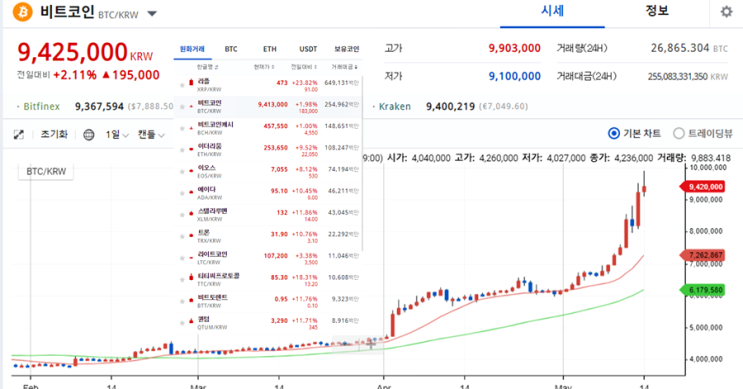Click the 9,413,000 BTC/KRW list price
The image size is (743, 389).
(272, 105)
